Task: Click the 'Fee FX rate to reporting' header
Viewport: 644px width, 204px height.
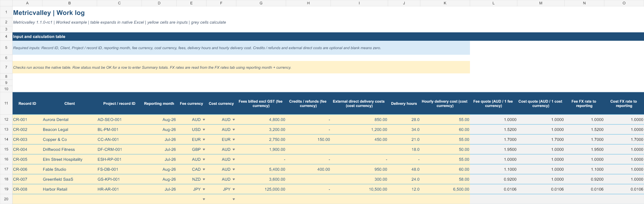Action: (584, 104)
